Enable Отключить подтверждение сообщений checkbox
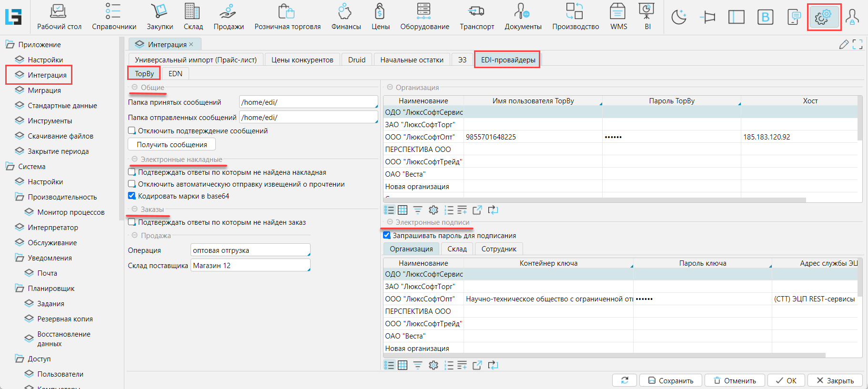Image resolution: width=868 pixels, height=389 pixels. click(132, 130)
